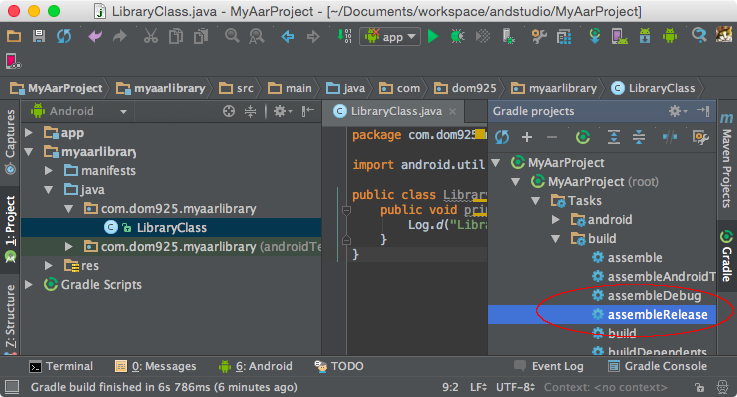Click the search help icon in toolbar
The image size is (737, 397).
[x=699, y=36]
